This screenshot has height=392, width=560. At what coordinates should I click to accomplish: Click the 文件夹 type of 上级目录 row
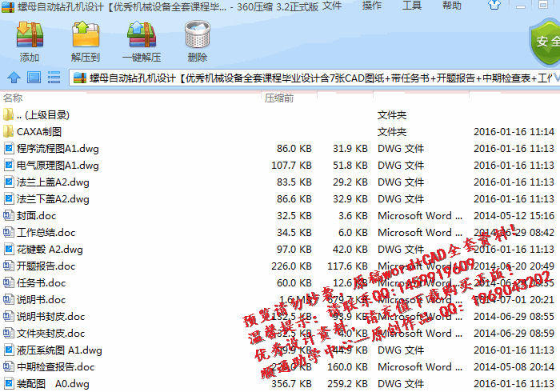click(392, 115)
